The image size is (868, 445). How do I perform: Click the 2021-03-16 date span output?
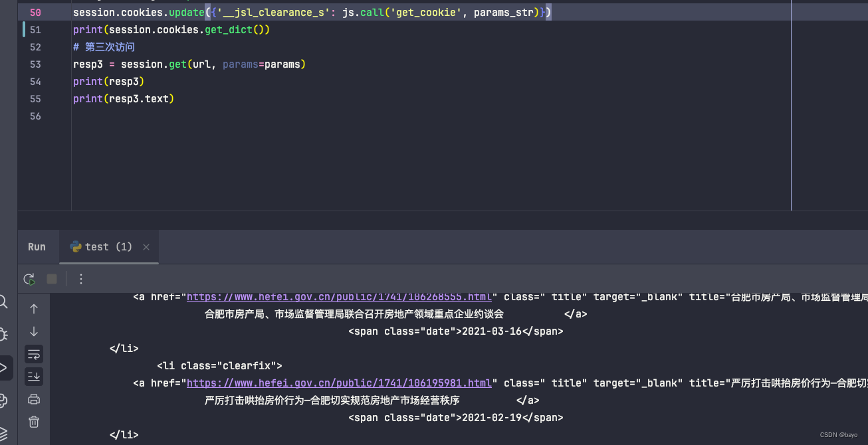point(456,331)
